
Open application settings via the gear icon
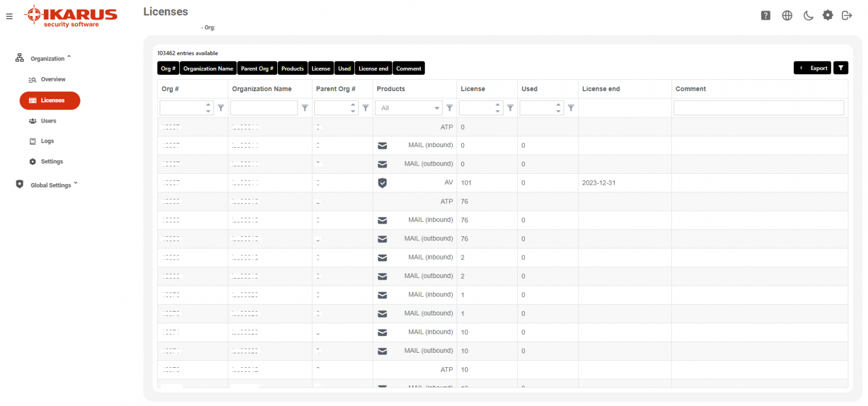[x=827, y=15]
